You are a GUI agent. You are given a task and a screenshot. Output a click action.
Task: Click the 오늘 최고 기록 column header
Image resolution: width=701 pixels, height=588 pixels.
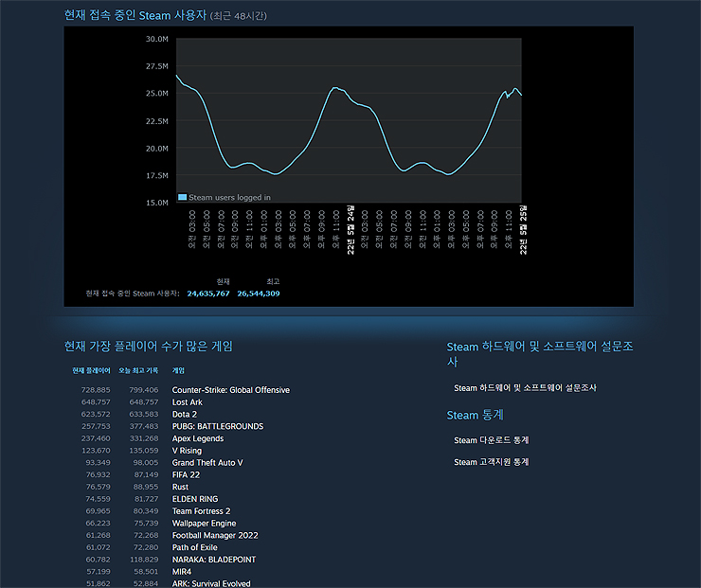(x=138, y=370)
